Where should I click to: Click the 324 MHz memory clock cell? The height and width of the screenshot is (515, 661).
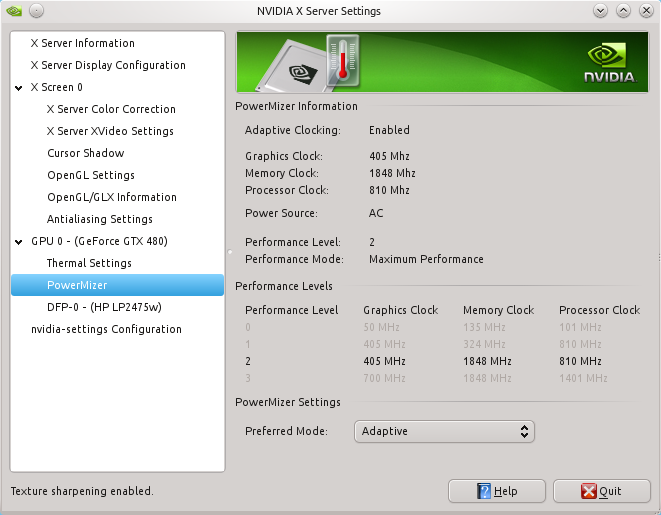pyautogui.click(x=484, y=344)
